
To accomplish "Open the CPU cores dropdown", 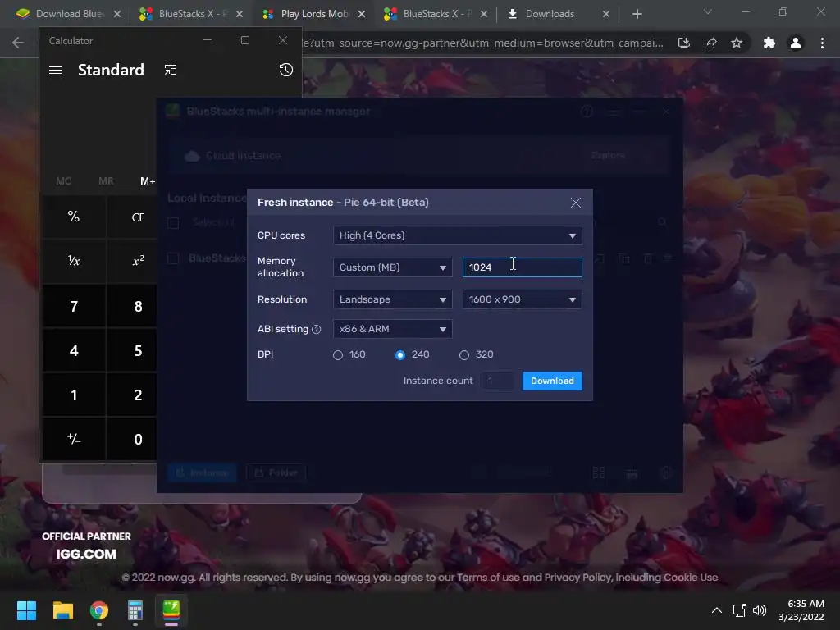I will pos(457,235).
